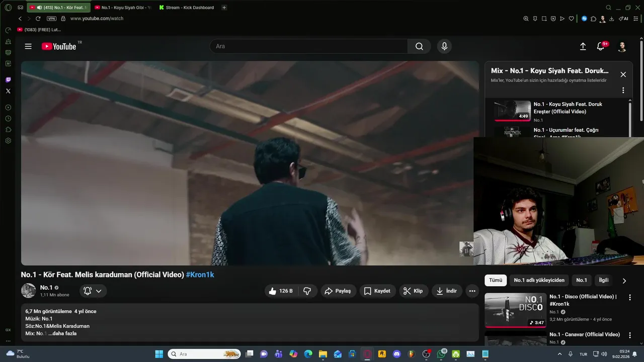
Task: Open a new browser tab with plus
Action: click(x=224, y=8)
